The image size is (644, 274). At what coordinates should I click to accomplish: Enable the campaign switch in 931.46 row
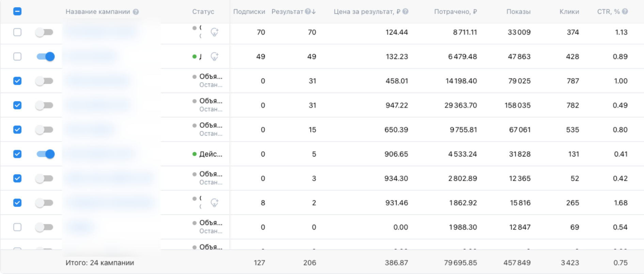point(45,203)
